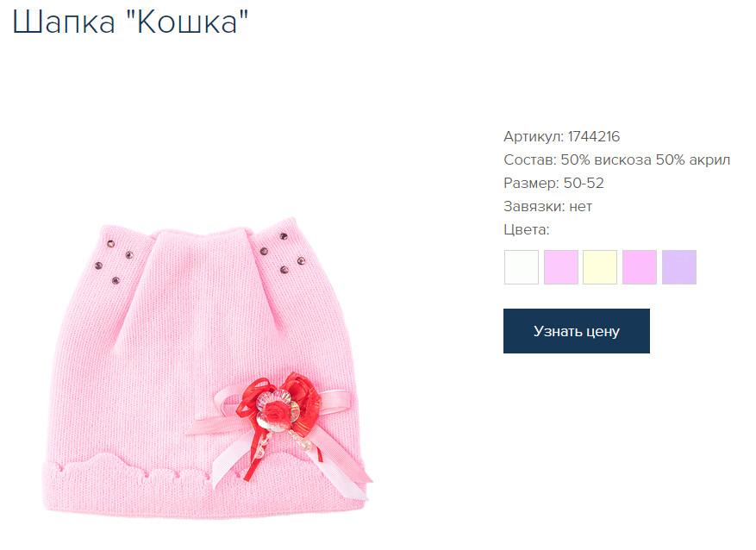The height and width of the screenshot is (550, 756).
Task: Click the rhinestones on the hat's right ear
Action: pyautogui.click(x=283, y=253)
